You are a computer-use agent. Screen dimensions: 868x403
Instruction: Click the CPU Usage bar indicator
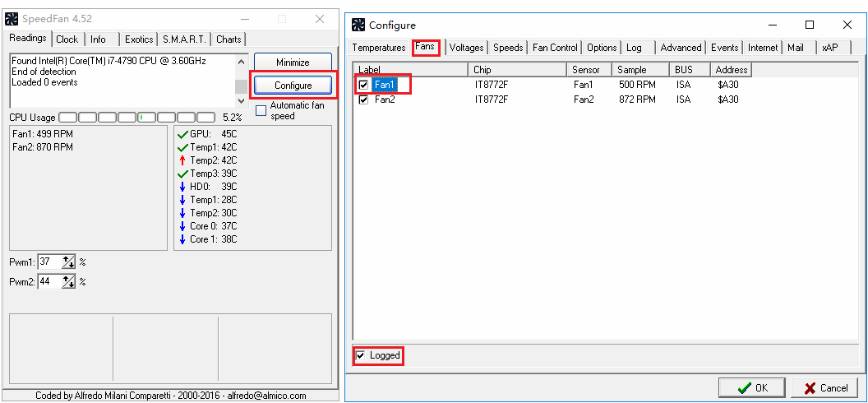pos(136,118)
